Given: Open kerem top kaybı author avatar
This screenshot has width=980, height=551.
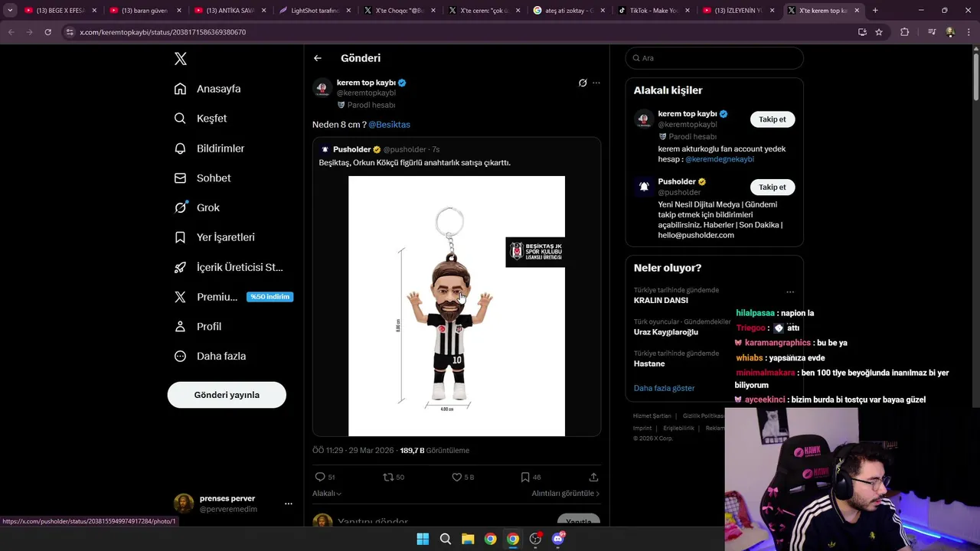Looking at the screenshot, I should pyautogui.click(x=322, y=88).
